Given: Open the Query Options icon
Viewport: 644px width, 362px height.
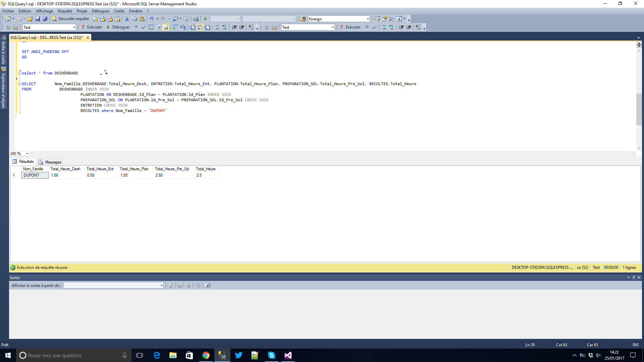Looking at the screenshot, I should coord(159,27).
